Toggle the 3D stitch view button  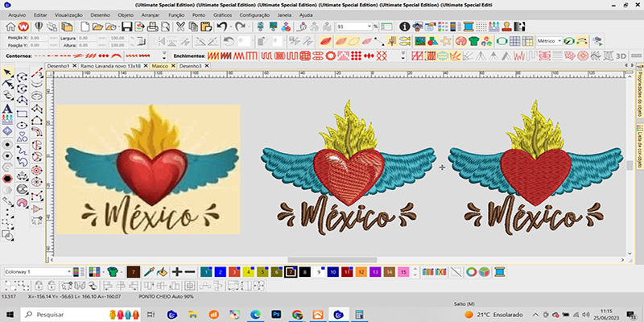pyautogui.click(x=621, y=56)
